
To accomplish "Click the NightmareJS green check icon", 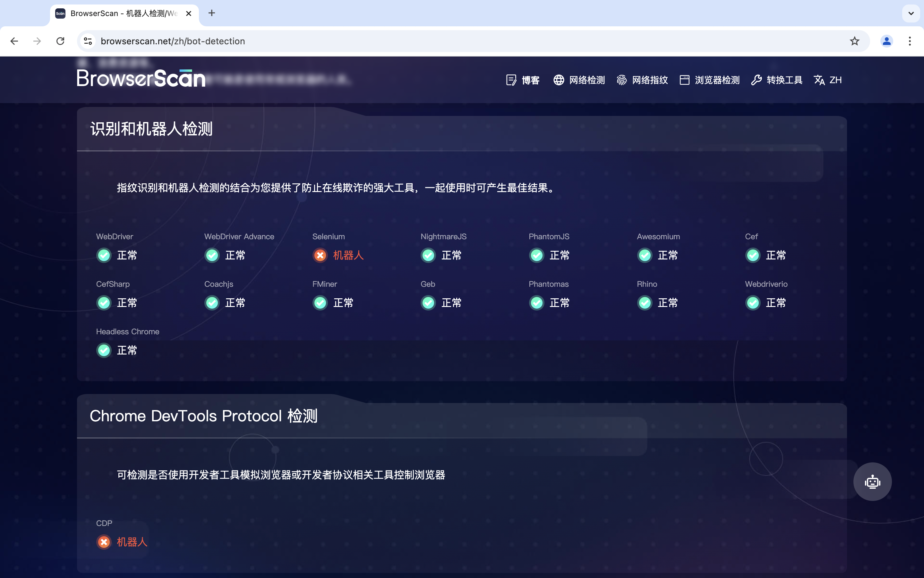I will pos(428,255).
